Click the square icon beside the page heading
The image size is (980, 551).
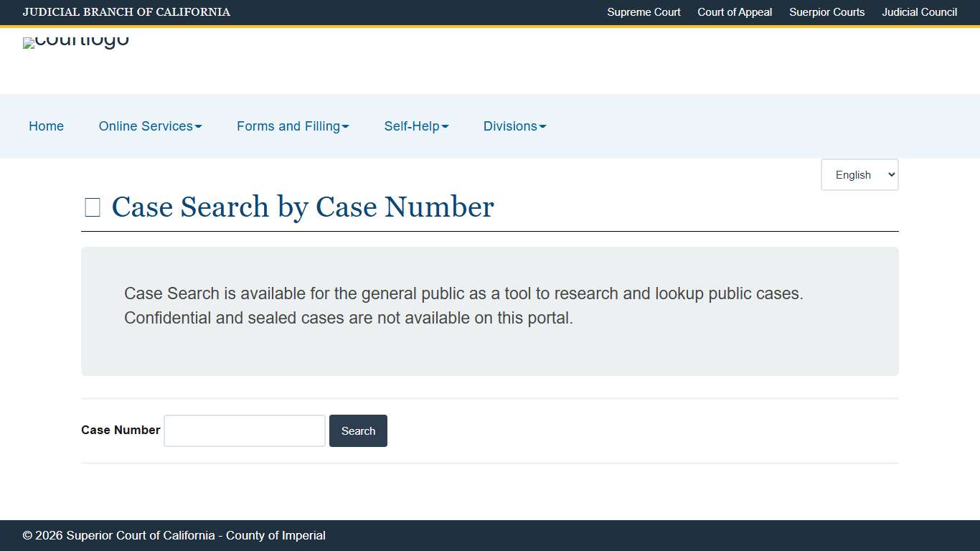click(x=93, y=207)
